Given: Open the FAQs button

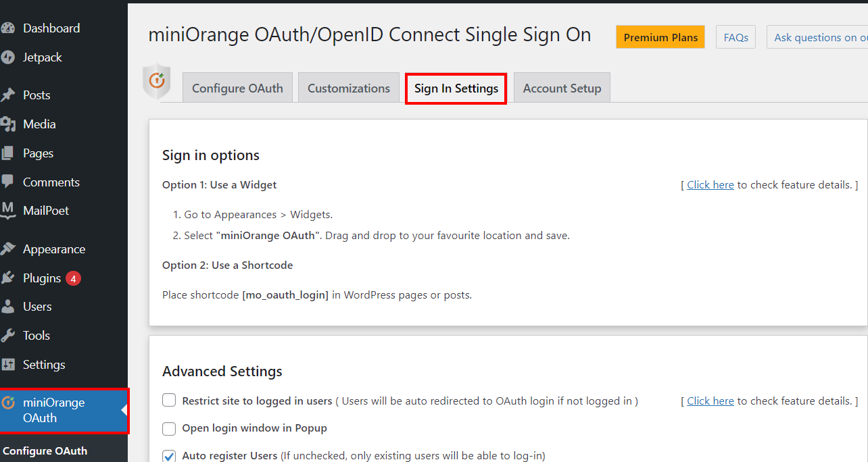Looking at the screenshot, I should click(736, 37).
